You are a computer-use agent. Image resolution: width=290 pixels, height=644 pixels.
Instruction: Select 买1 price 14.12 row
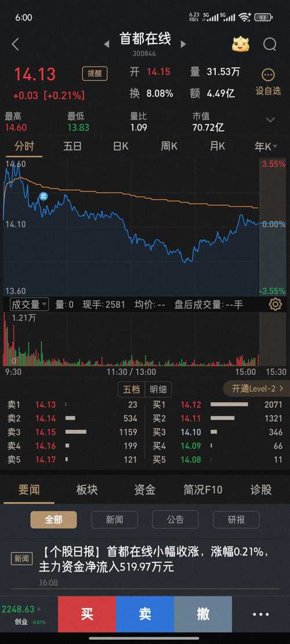coord(217,405)
